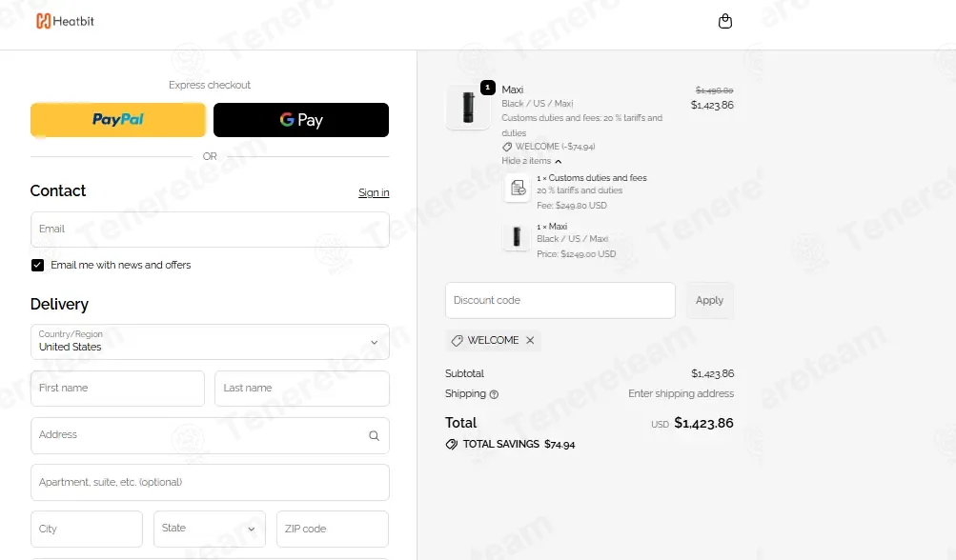Screen dimensions: 956x560
Task: Click the ZIP code field
Action: pyautogui.click(x=333, y=529)
